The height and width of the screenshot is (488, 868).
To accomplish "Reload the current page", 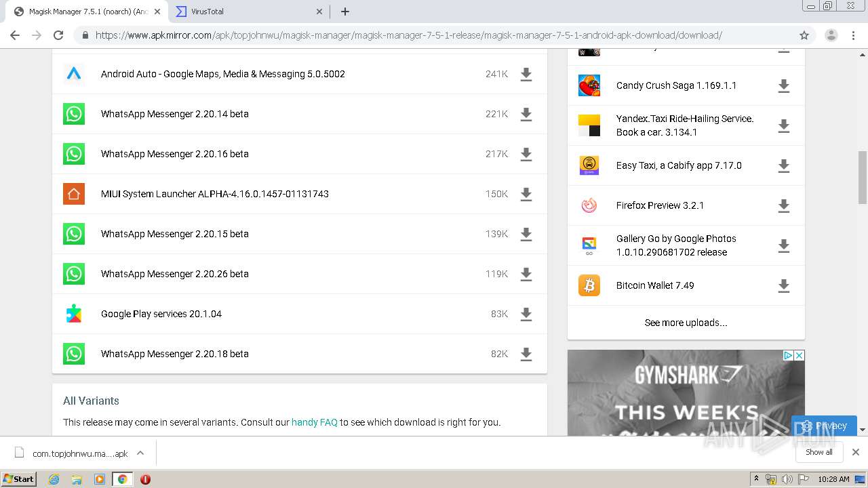I will point(58,35).
